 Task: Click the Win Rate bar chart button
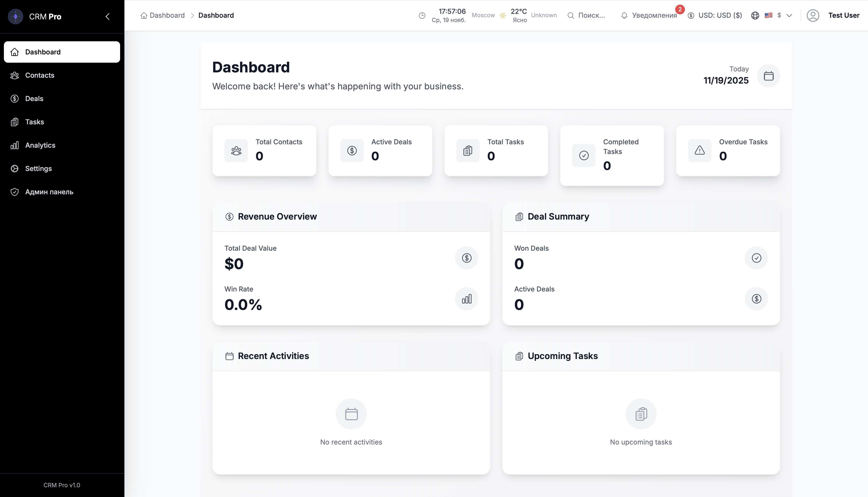466,299
